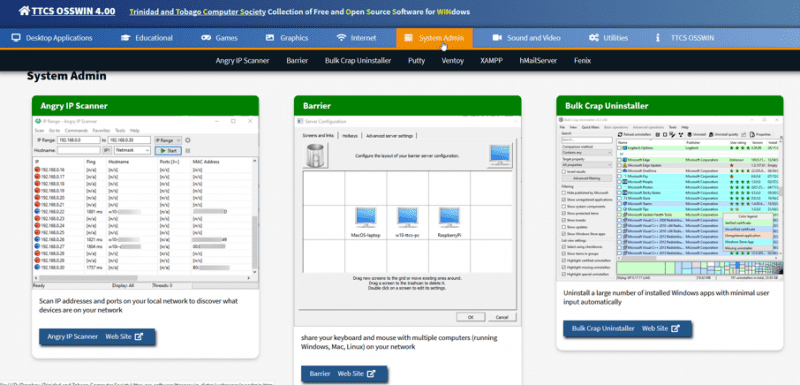Select Fenix in the submenu bar

point(582,61)
